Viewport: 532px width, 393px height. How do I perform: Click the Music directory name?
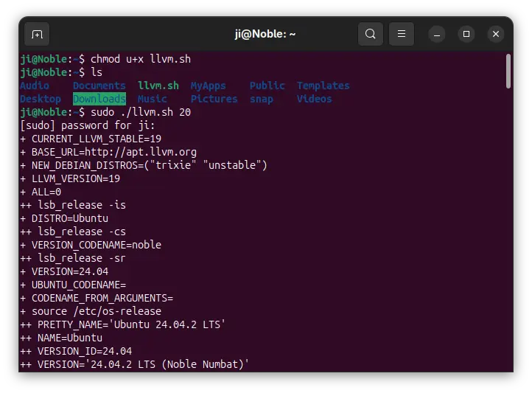[152, 99]
